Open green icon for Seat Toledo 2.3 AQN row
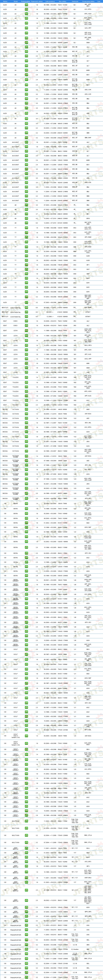Image resolution: width=103 pixels, height=980 pixels. coord(27,405)
